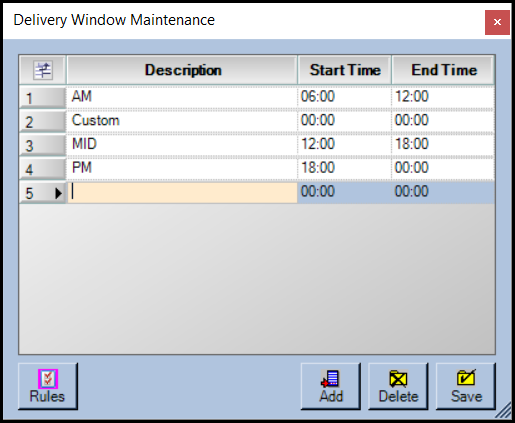The image size is (515, 423).
Task: Select row header number 1
Action: (42, 97)
